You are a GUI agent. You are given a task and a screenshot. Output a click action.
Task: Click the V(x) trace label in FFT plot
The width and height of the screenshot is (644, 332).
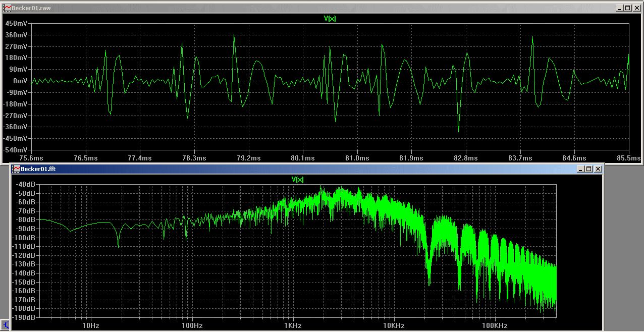(297, 179)
